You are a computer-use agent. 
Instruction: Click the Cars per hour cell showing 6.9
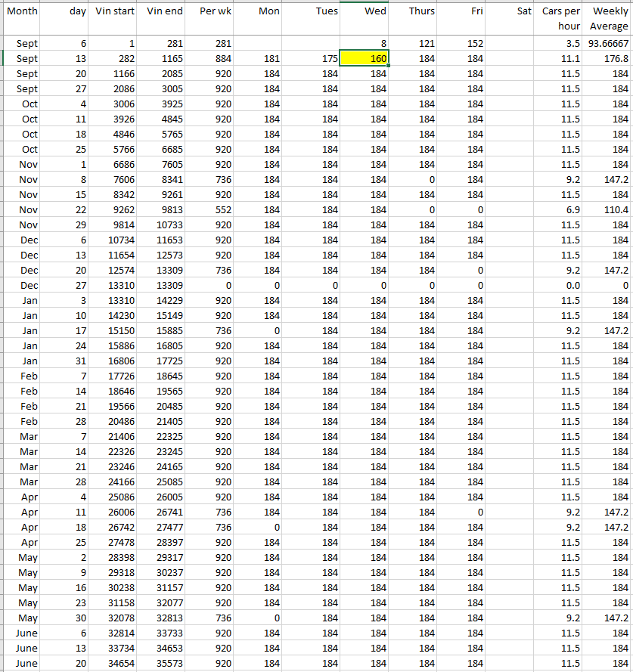pos(560,210)
